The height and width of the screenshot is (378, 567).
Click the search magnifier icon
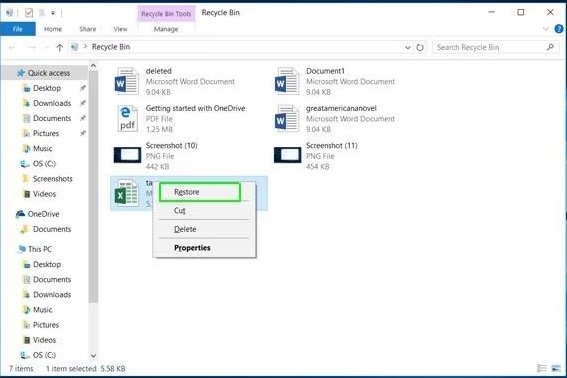(x=550, y=47)
